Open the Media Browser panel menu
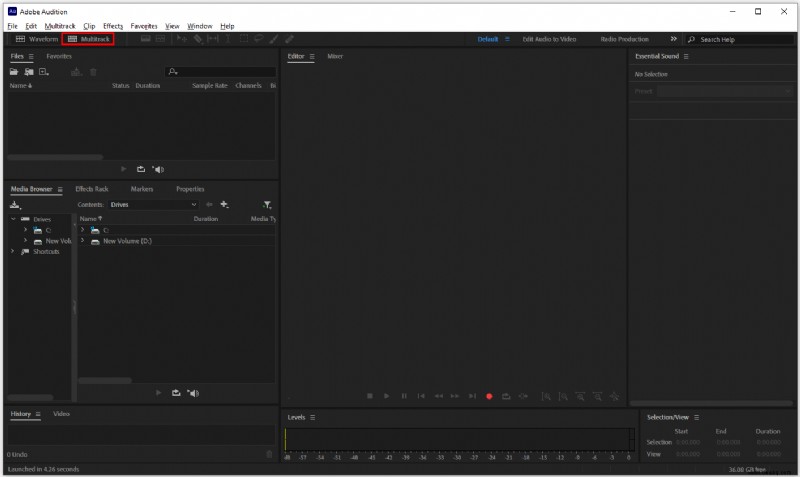The height and width of the screenshot is (477, 800). pyautogui.click(x=60, y=189)
